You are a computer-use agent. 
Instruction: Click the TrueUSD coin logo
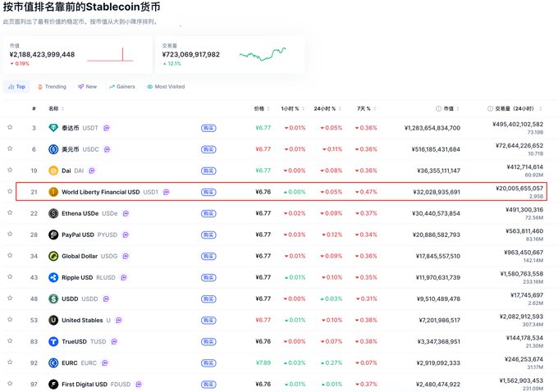click(53, 341)
